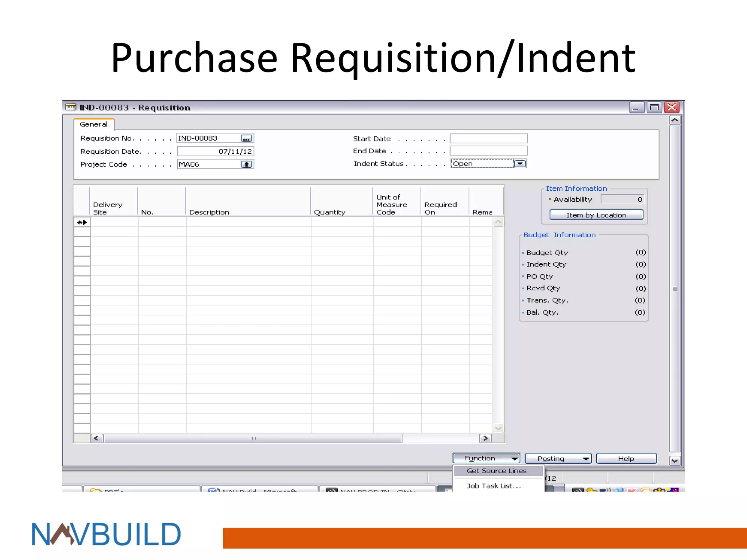Open the Posting menu button
The width and height of the screenshot is (747, 560).
click(x=558, y=459)
